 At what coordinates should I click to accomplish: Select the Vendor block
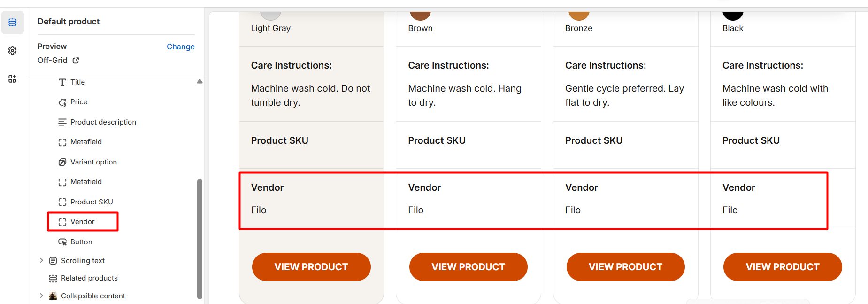coord(82,222)
